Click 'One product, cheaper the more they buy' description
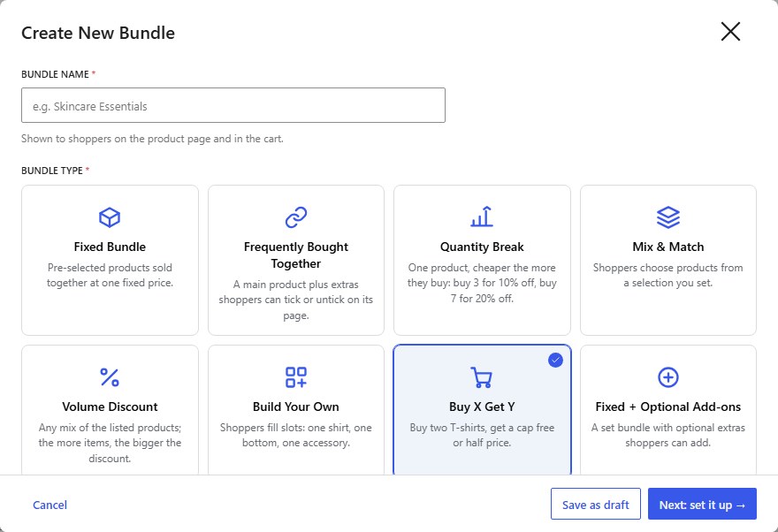778x532 pixels. point(482,283)
